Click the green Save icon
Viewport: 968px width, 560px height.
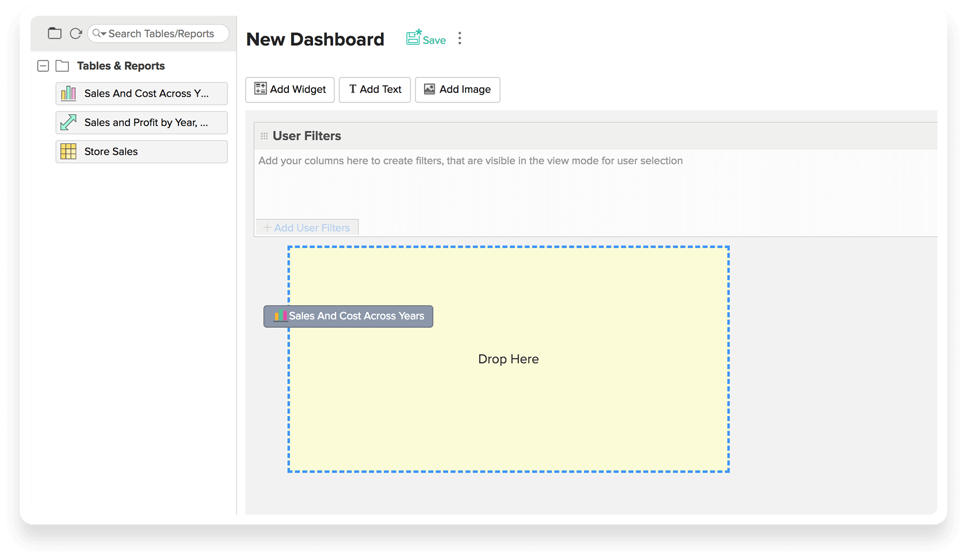tap(413, 38)
